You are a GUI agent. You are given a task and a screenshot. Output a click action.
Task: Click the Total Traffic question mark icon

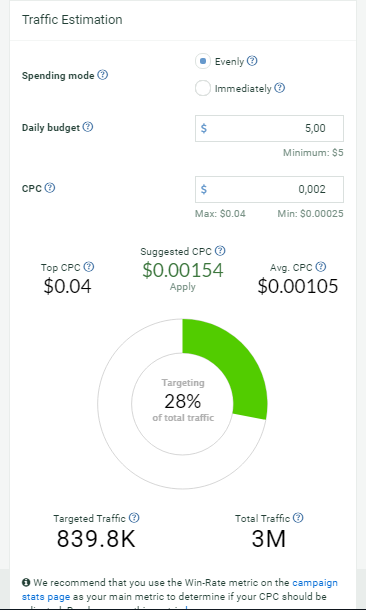coord(298,518)
